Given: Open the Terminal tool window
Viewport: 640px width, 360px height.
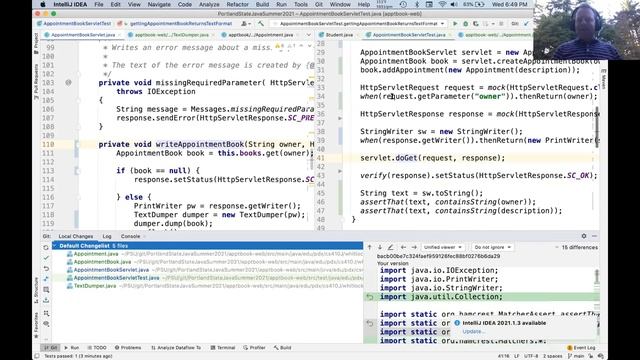Looking at the screenshot, I should (x=223, y=348).
